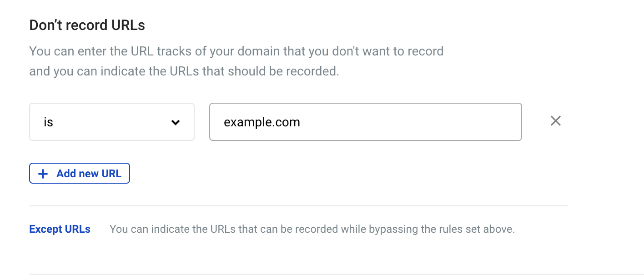
Task: Select the example.com input field
Action: pyautogui.click(x=365, y=122)
